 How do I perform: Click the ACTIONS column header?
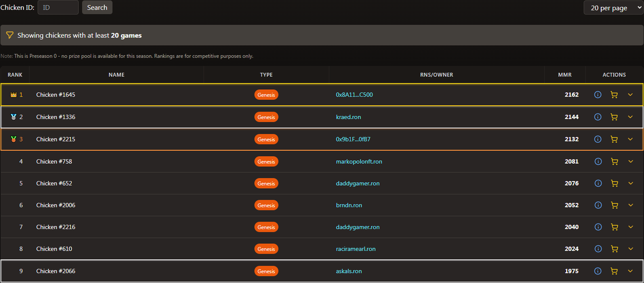click(614, 75)
